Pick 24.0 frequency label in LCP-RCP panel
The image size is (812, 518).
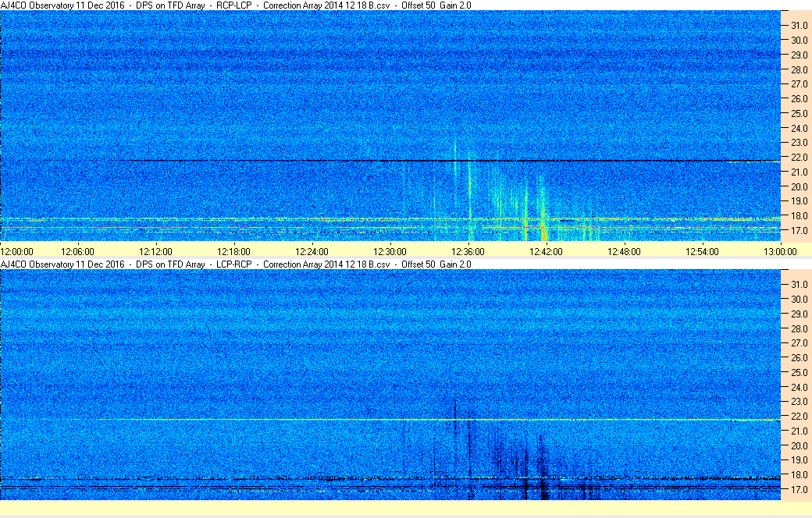pyautogui.click(x=799, y=387)
